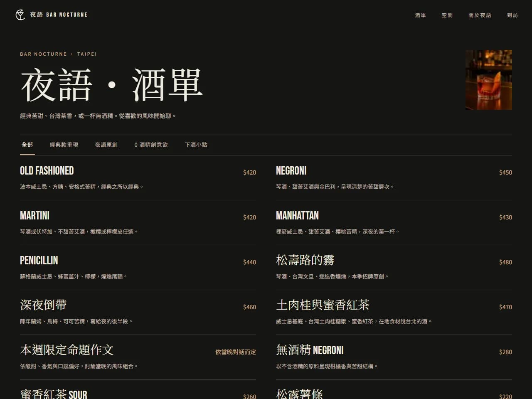Click the Bar Nocturne logo icon
This screenshot has width=532, height=399.
click(x=20, y=15)
